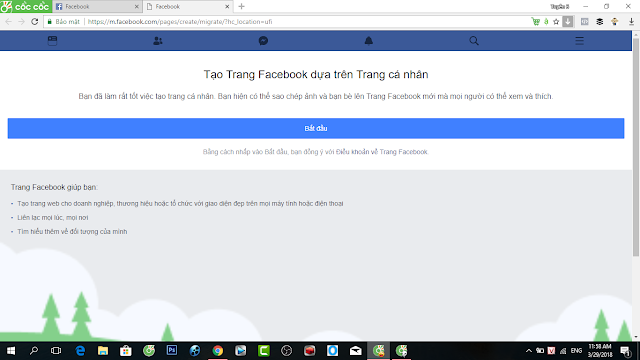Bookmark this page with the star

tap(556, 22)
